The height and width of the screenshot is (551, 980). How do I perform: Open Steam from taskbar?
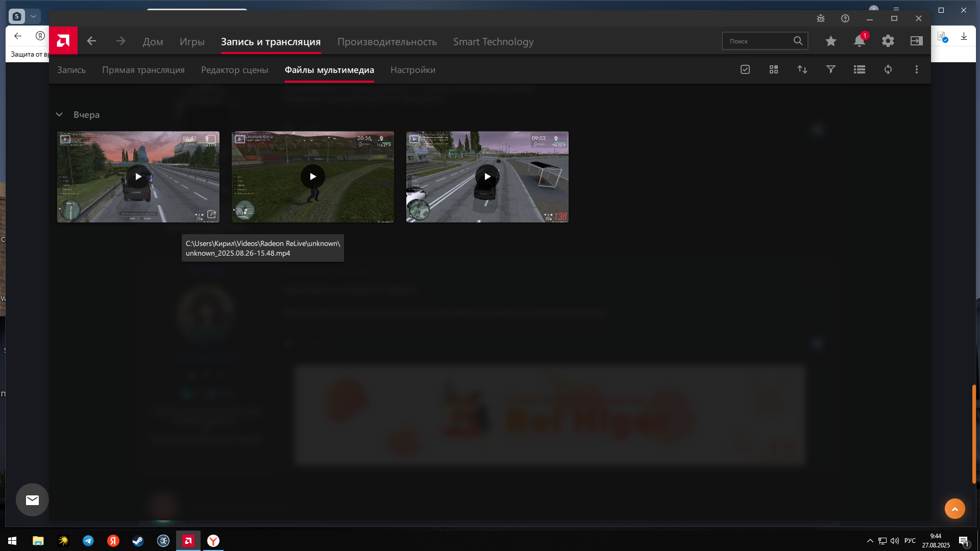138,541
